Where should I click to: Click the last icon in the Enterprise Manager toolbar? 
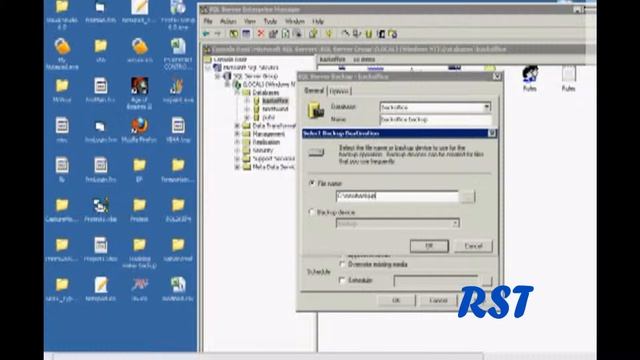tap(393, 34)
